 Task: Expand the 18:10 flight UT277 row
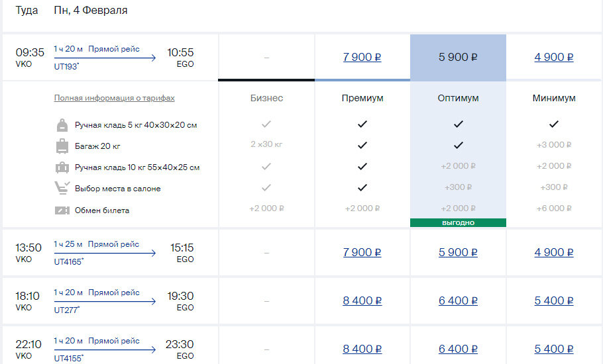point(105,300)
